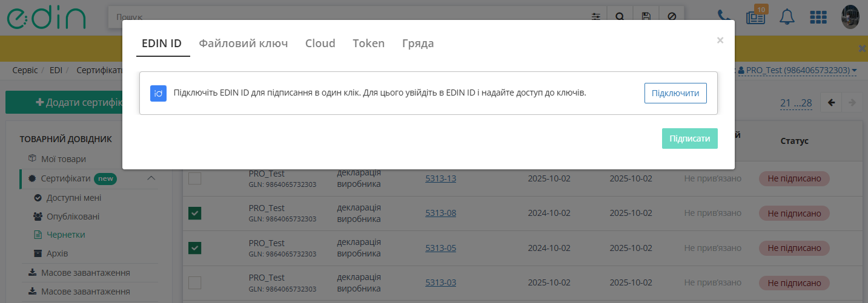The width and height of the screenshot is (868, 303).
Task: Click the Підписати button
Action: 690,138
